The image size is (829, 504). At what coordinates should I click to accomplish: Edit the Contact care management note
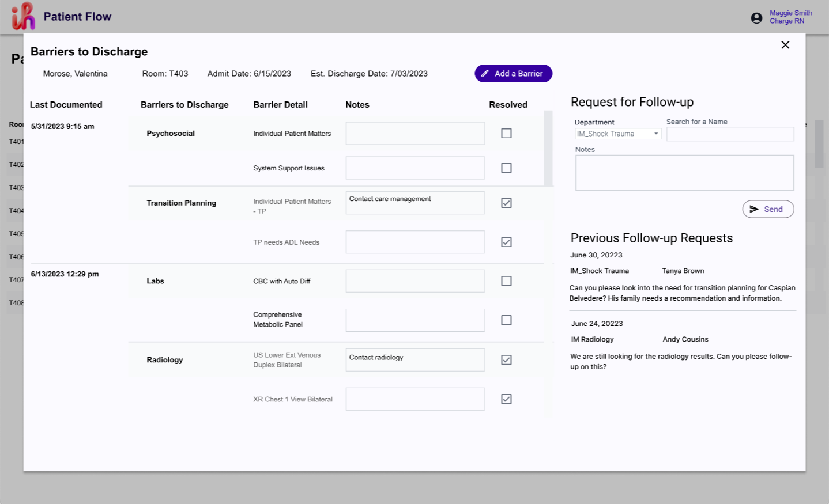click(x=414, y=202)
